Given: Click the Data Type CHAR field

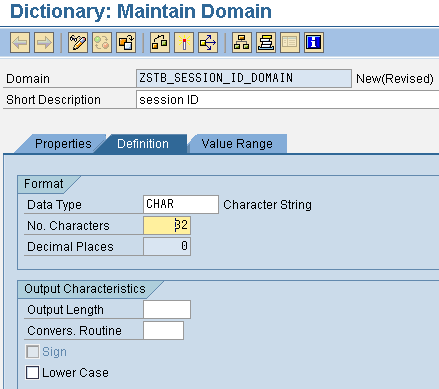Looking at the screenshot, I should click(181, 204).
